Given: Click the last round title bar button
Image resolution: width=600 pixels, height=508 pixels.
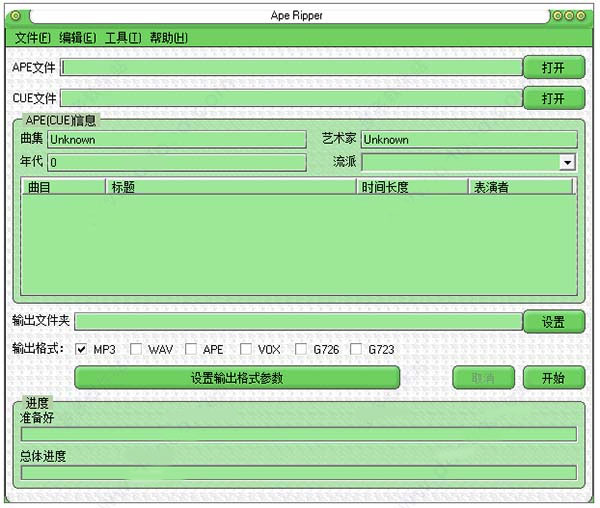Looking at the screenshot, I should [x=581, y=16].
